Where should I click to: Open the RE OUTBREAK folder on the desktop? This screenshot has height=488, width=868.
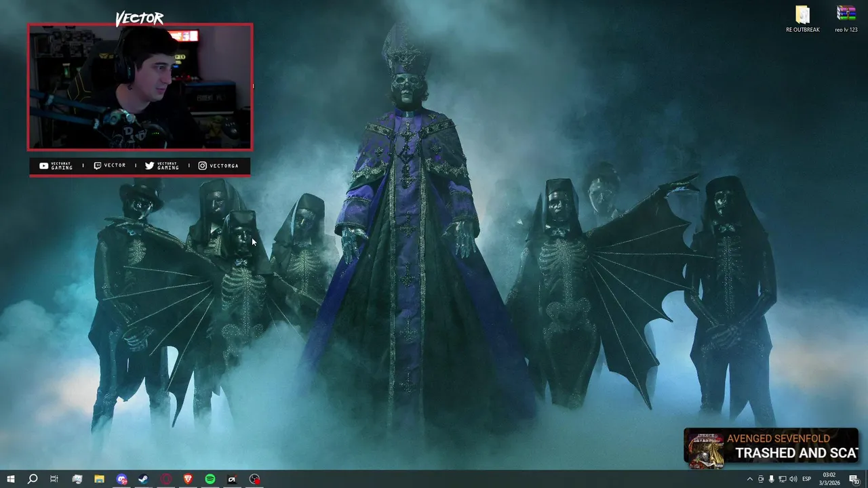click(x=802, y=19)
